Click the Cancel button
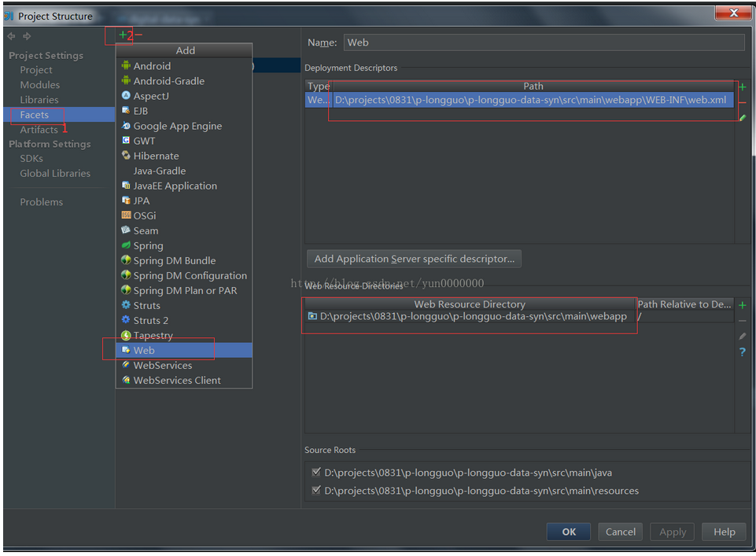The image size is (756, 556). [x=620, y=532]
